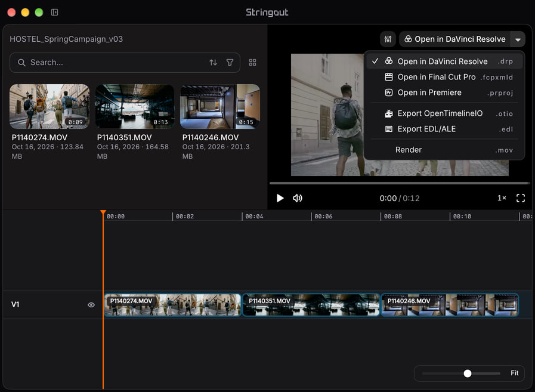
Task: Click the 0:00 / 0:12 timecode display
Action: coord(400,198)
